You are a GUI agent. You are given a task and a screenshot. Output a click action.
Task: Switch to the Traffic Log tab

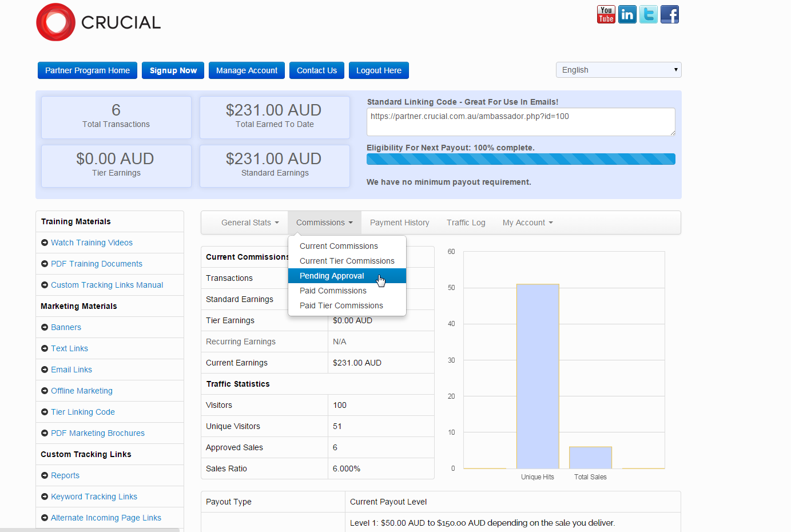coord(466,223)
